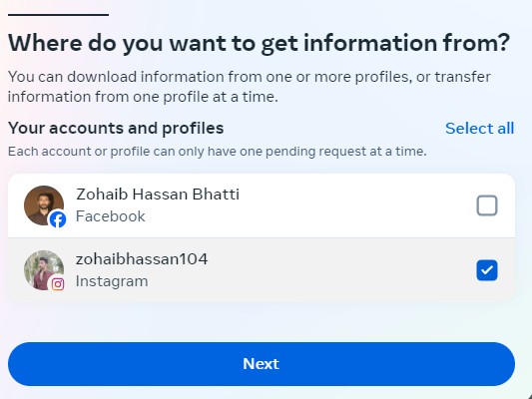Click the Instagram logo badge

[58, 284]
